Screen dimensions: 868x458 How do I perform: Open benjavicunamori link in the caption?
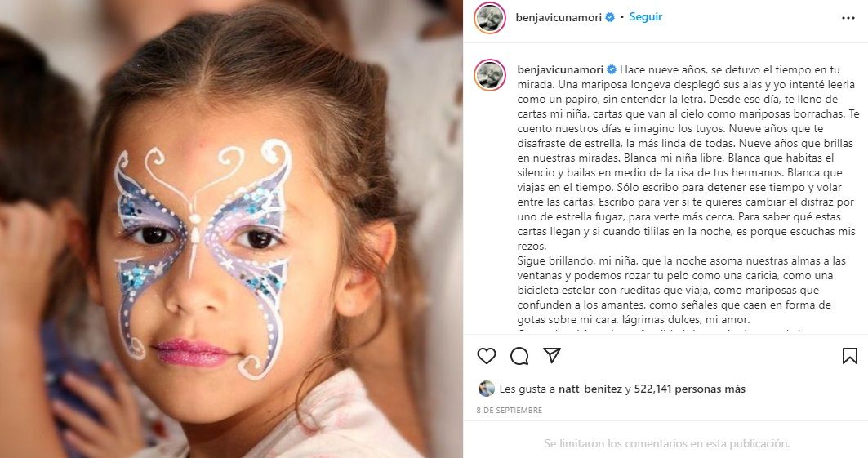click(x=560, y=69)
